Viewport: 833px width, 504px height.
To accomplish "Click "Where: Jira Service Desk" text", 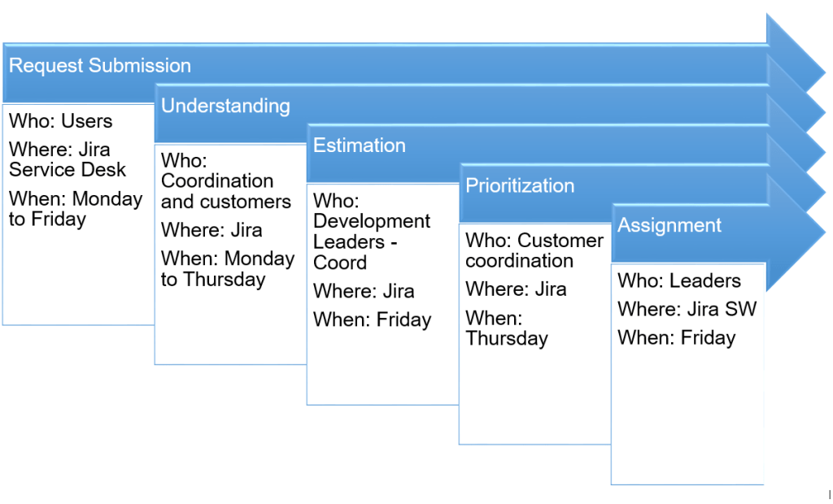I will [68, 160].
